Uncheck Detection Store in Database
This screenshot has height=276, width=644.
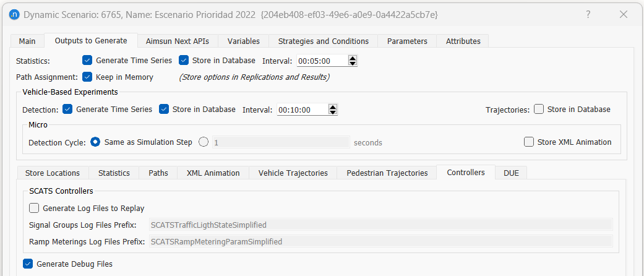[164, 110]
